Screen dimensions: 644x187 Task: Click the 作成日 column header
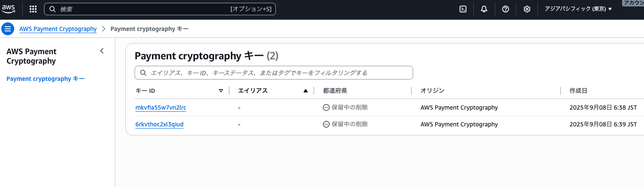[x=578, y=91]
